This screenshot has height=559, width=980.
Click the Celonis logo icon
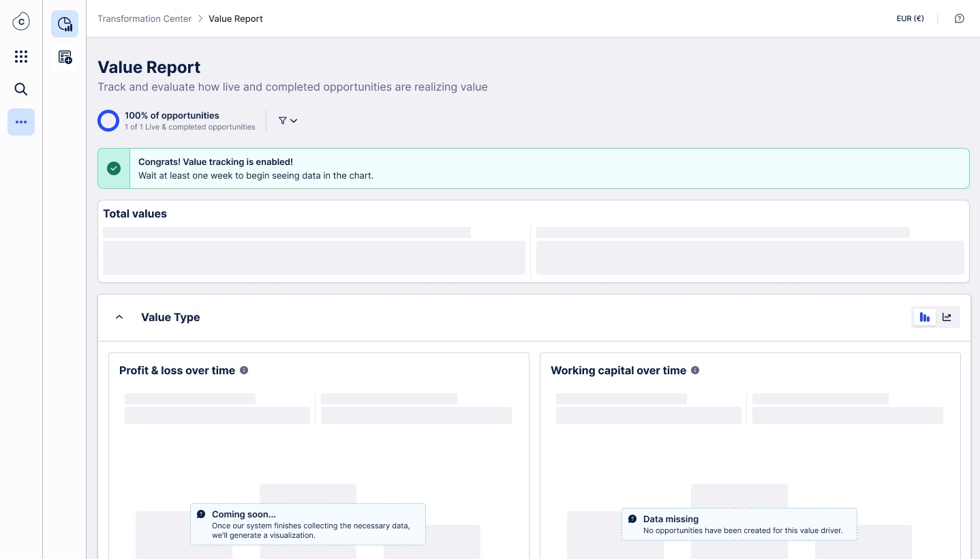click(x=21, y=22)
